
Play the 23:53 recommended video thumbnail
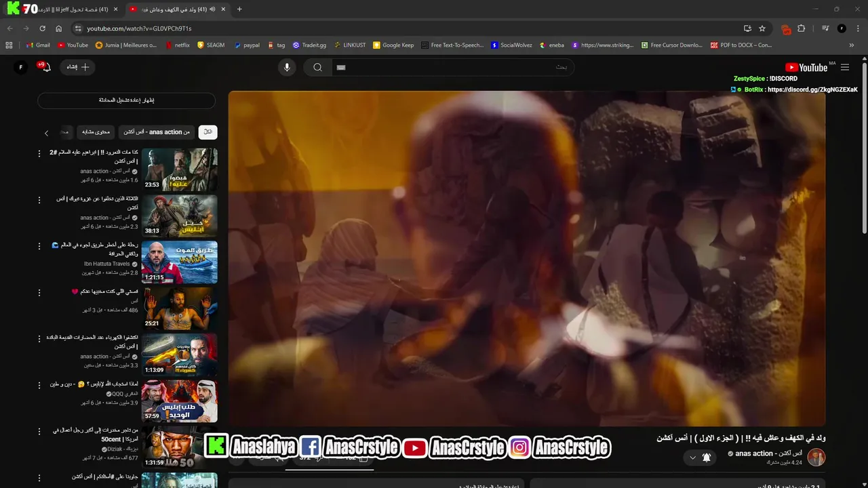180,169
